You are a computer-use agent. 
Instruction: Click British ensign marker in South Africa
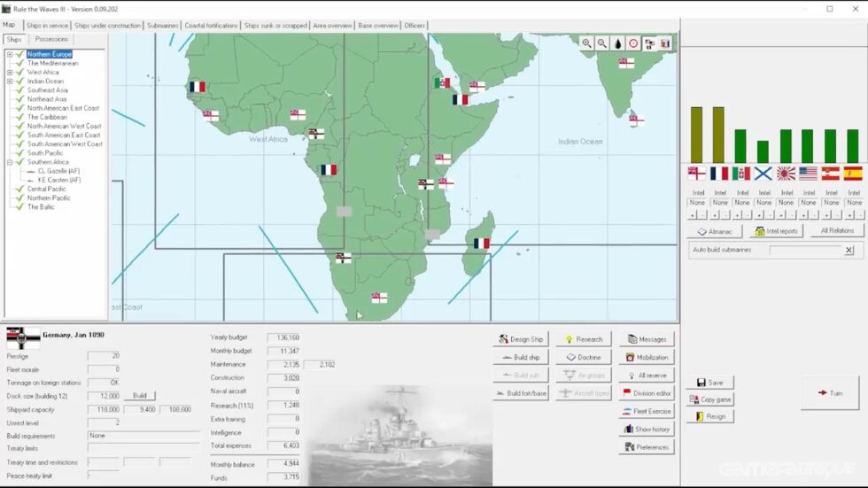379,298
